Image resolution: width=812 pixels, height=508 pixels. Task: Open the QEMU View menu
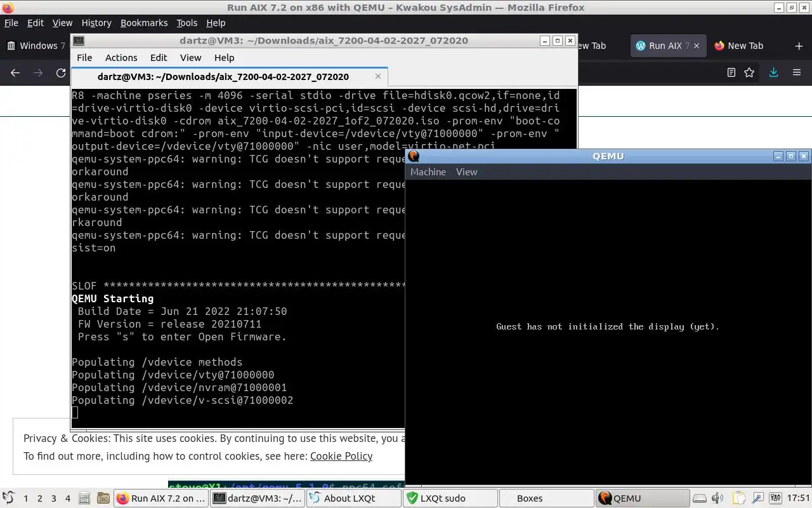466,172
